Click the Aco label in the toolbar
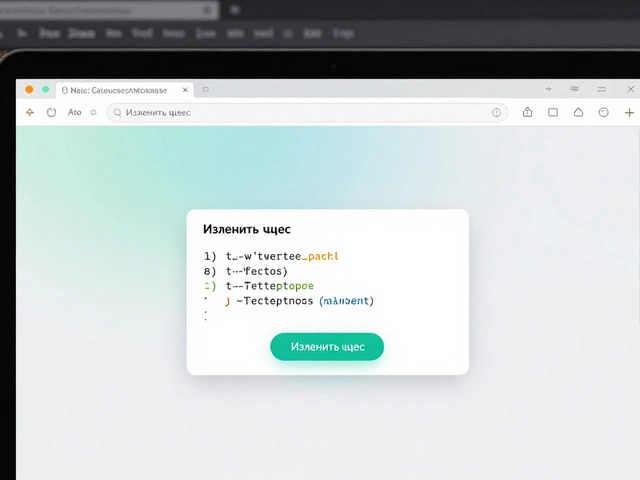The width and height of the screenshot is (640, 480). (74, 112)
